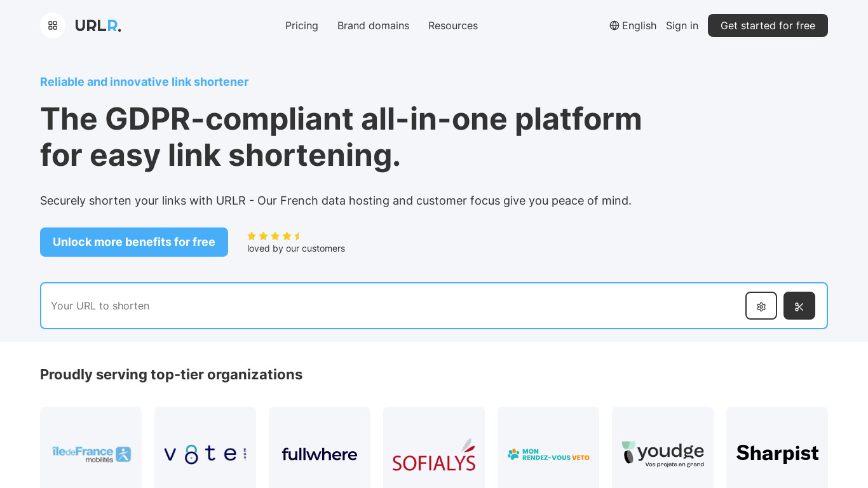This screenshot has width=868, height=488.
Task: Select the Mon Rendez-Vous Veto logo
Action: coord(548,453)
